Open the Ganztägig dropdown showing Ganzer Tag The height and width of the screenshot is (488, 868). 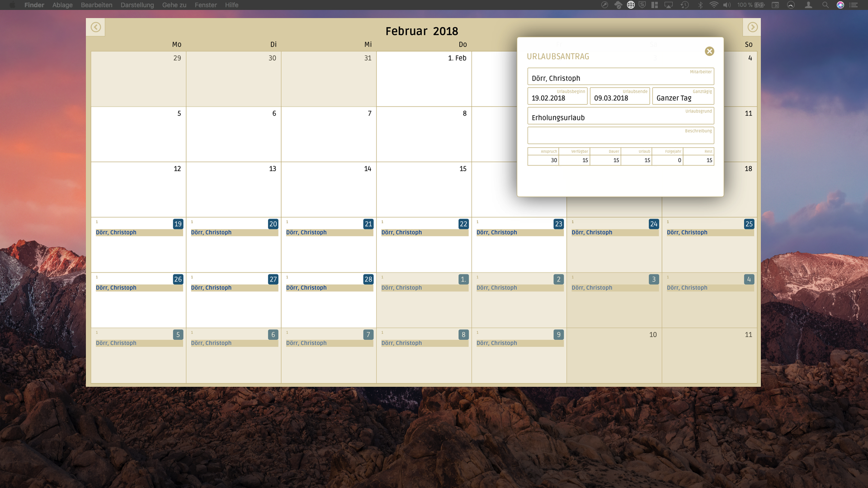click(x=683, y=96)
